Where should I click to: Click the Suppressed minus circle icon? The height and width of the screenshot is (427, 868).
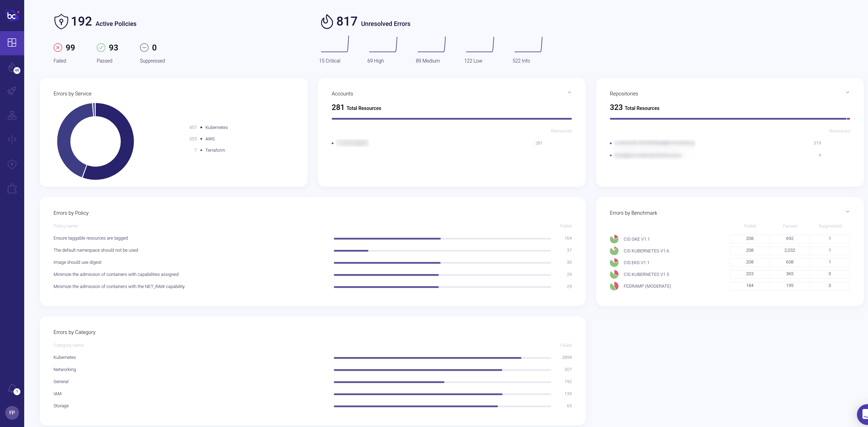144,47
